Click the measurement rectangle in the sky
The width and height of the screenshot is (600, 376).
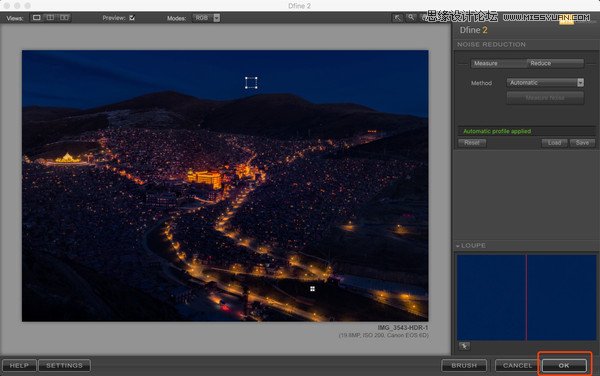[251, 83]
